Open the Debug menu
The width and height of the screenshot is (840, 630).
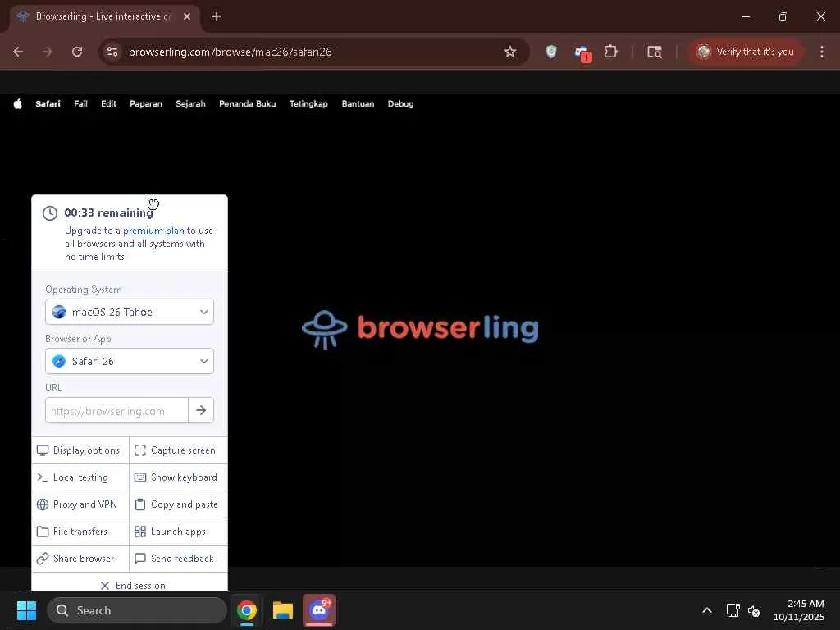point(400,104)
